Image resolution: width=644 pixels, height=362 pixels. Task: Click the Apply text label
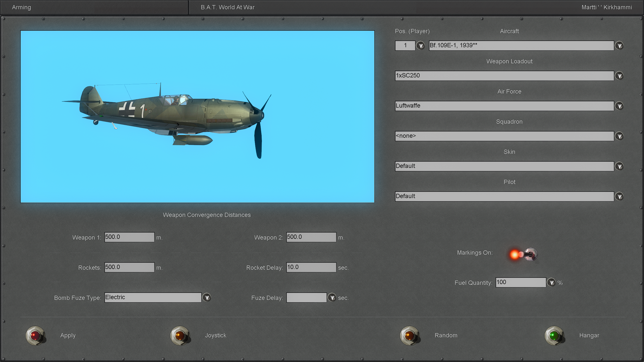(68, 335)
